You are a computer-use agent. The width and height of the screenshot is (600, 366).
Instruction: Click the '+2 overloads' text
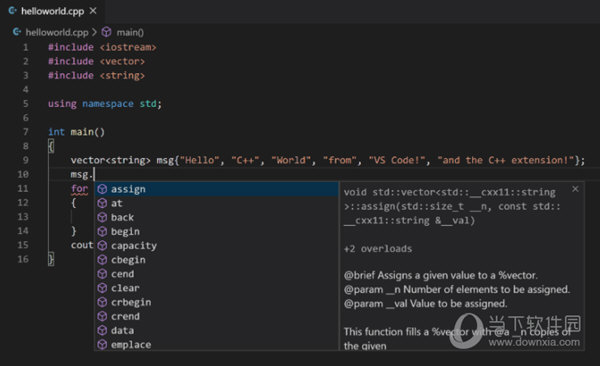coord(378,249)
